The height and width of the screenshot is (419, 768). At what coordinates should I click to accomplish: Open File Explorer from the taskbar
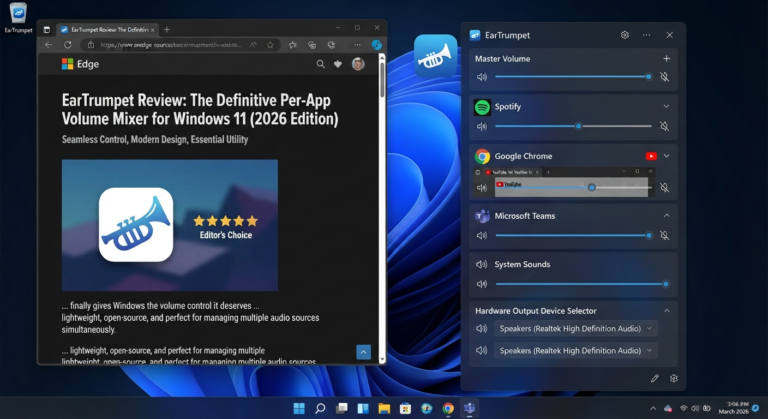pyautogui.click(x=384, y=408)
